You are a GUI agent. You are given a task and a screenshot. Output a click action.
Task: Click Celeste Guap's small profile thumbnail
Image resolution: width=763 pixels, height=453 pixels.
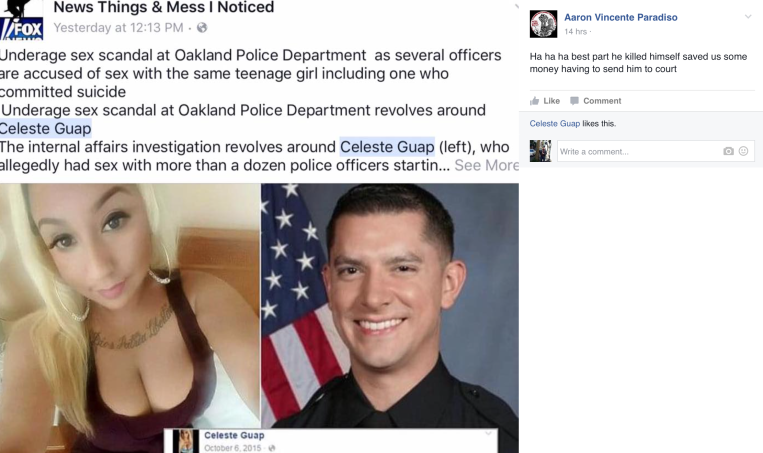point(185,441)
